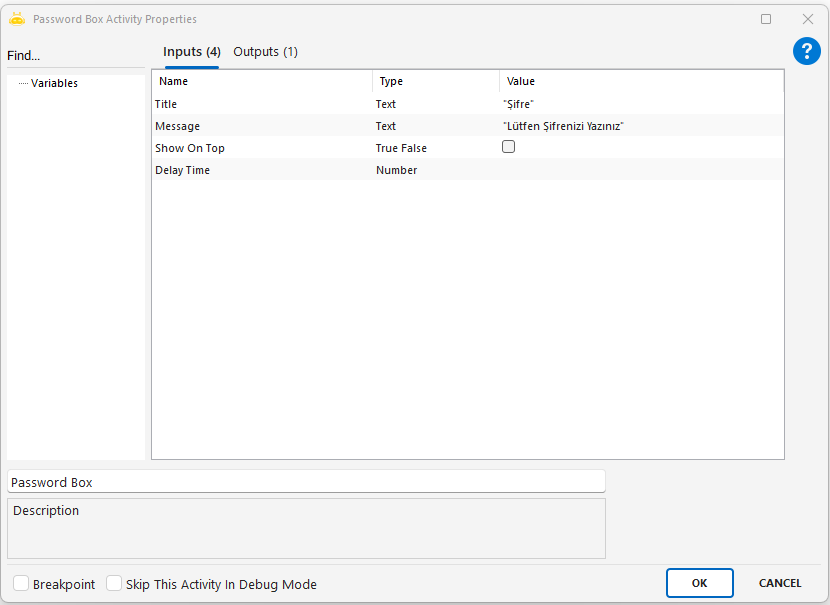Switch to the Inputs (4) tab
The width and height of the screenshot is (830, 605).
[191, 52]
